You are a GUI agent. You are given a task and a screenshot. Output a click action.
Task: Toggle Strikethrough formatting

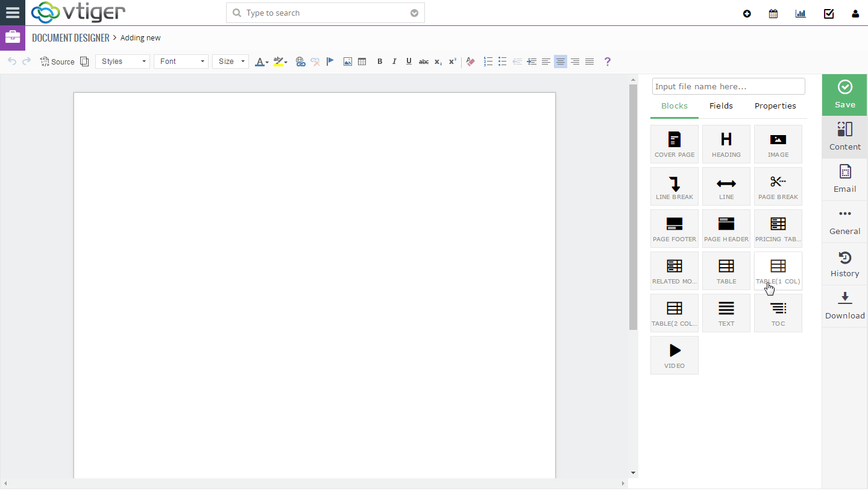click(x=424, y=62)
